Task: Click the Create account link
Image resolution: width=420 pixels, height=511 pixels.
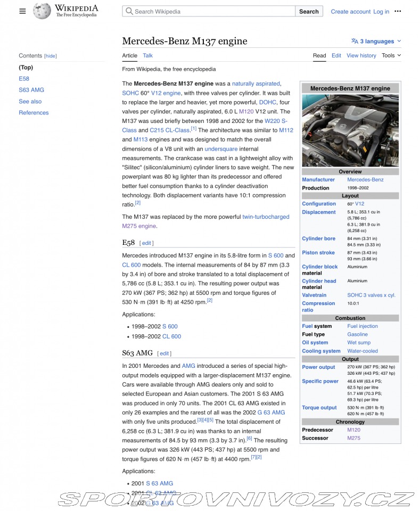Action: click(x=351, y=11)
